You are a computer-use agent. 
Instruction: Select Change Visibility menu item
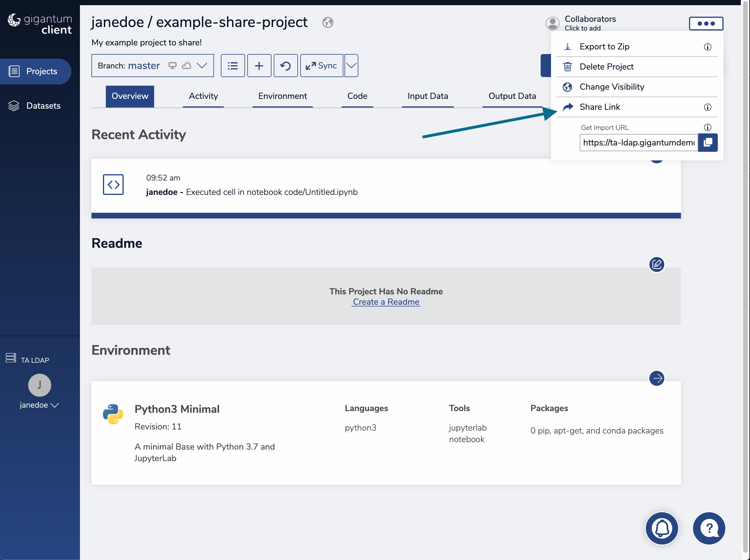point(612,87)
